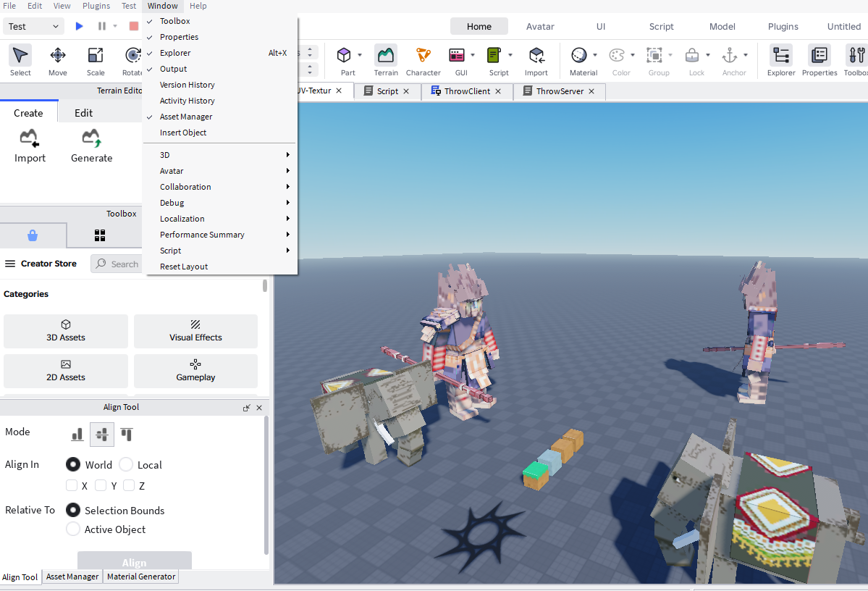Open the Material dropdown arrow

coord(595,55)
